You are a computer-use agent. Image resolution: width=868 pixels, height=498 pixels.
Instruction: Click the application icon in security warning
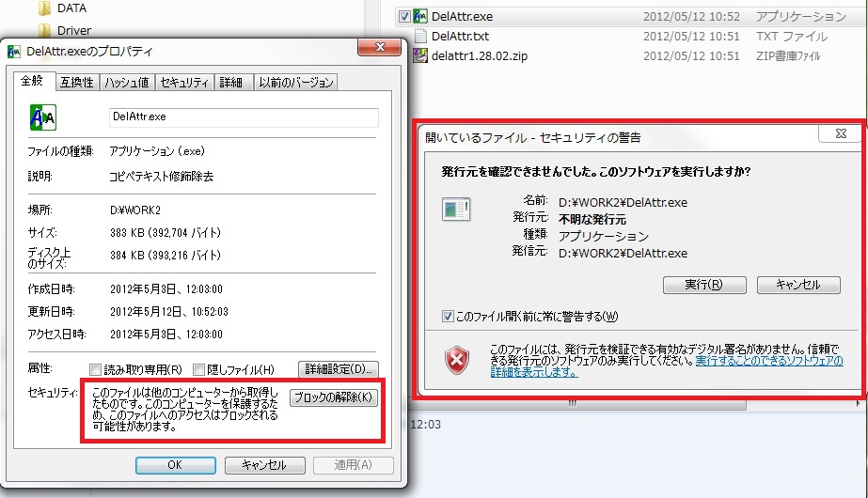click(x=457, y=210)
